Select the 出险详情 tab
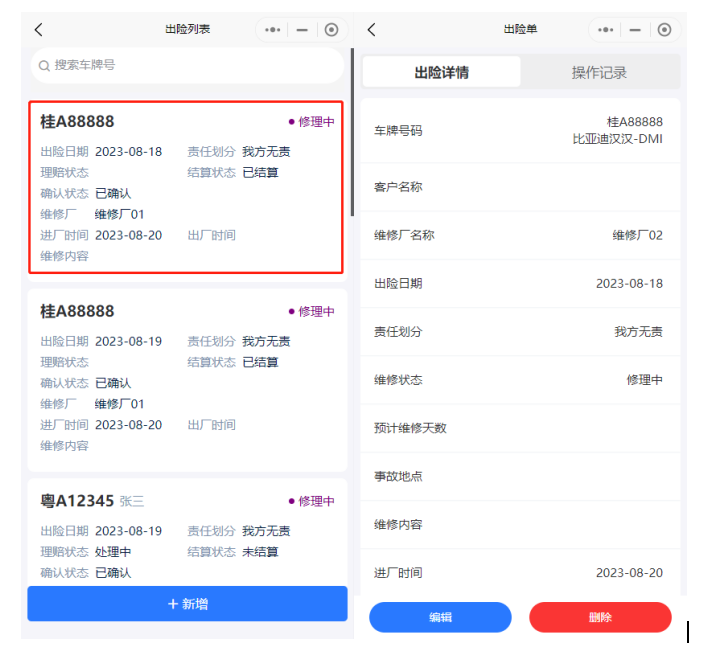 coord(441,72)
